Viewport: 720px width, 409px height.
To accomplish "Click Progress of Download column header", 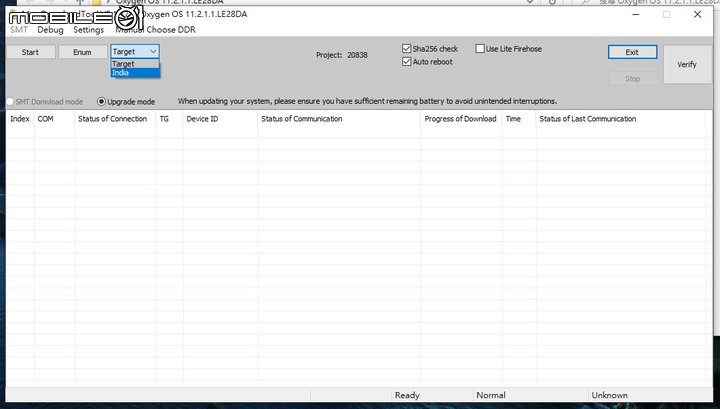I will [x=461, y=119].
